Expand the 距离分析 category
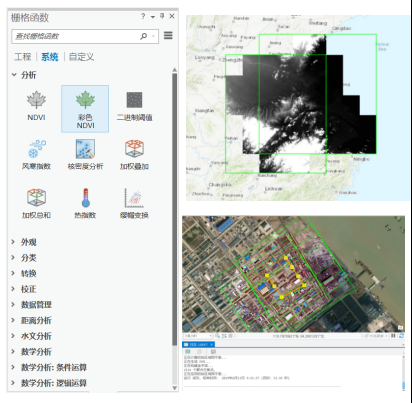 (13, 320)
